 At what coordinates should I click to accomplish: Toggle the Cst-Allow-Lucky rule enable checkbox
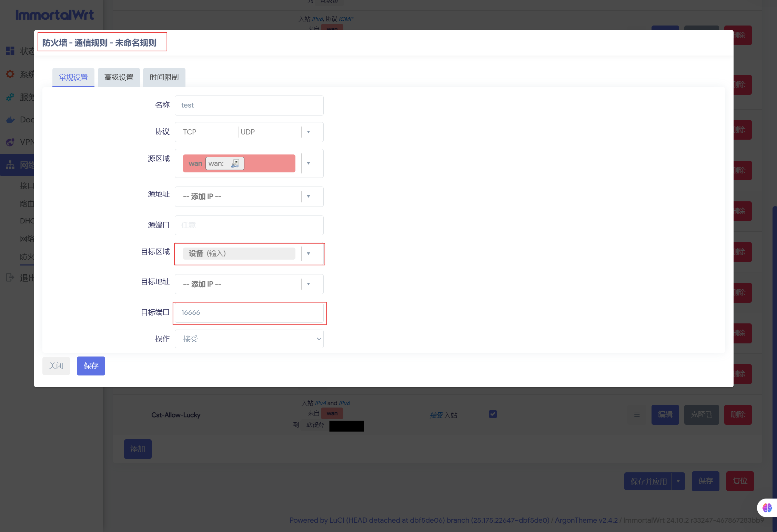pos(493,414)
